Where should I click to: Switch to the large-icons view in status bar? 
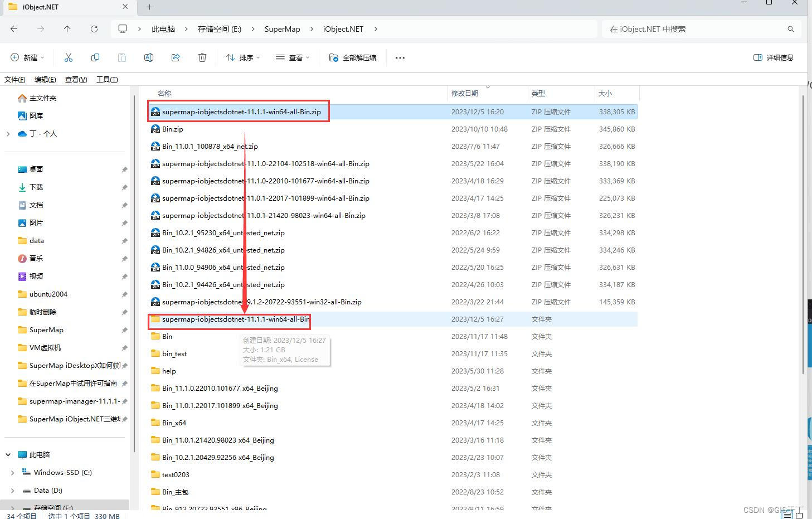coord(799,516)
